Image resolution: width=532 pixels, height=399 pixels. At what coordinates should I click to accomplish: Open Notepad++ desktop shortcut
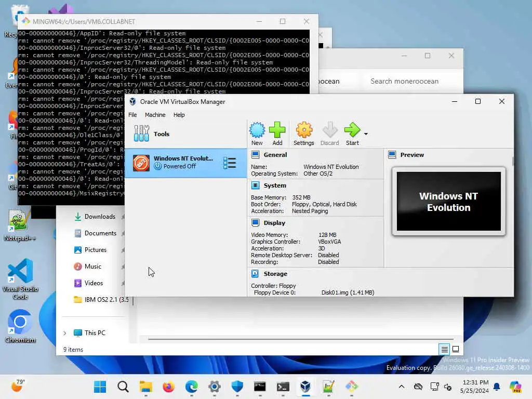(19, 224)
